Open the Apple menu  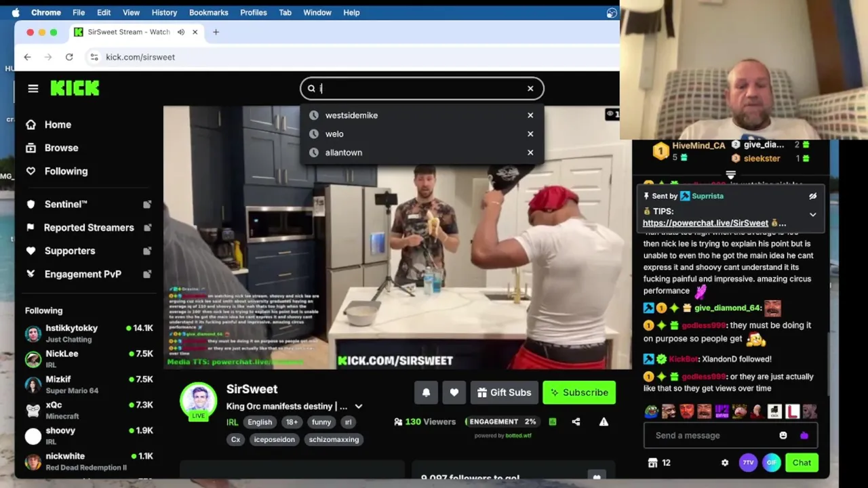pyautogui.click(x=16, y=12)
